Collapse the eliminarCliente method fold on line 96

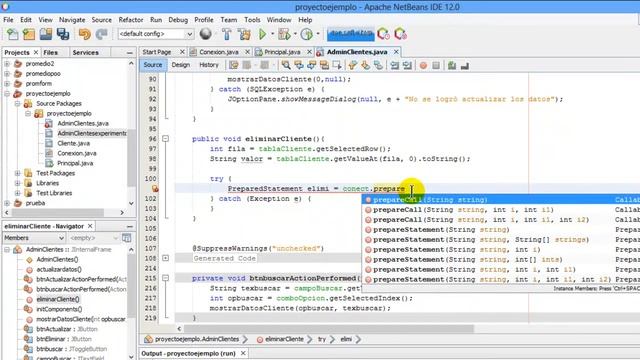165,139
